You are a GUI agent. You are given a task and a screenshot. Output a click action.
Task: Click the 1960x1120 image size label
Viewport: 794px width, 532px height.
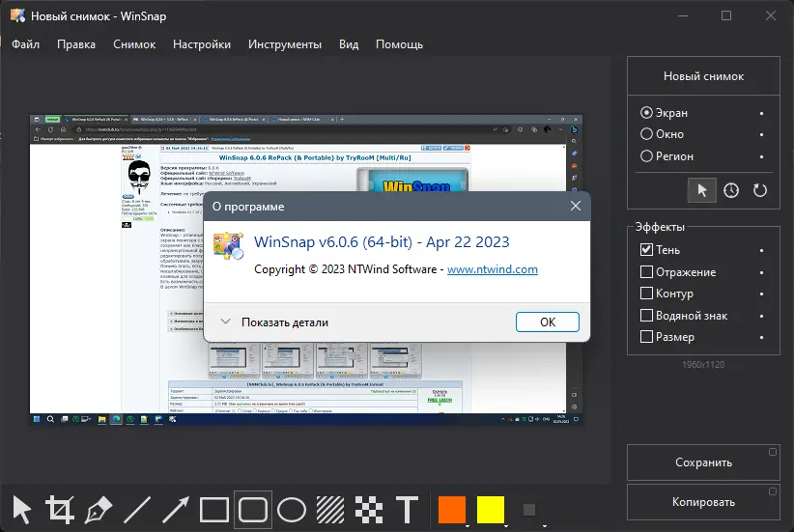pyautogui.click(x=703, y=364)
